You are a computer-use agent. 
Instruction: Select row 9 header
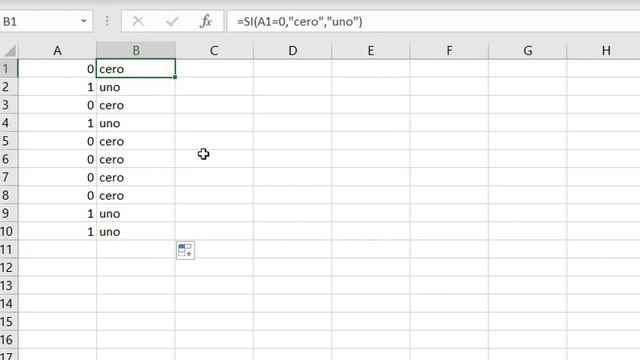(x=9, y=213)
